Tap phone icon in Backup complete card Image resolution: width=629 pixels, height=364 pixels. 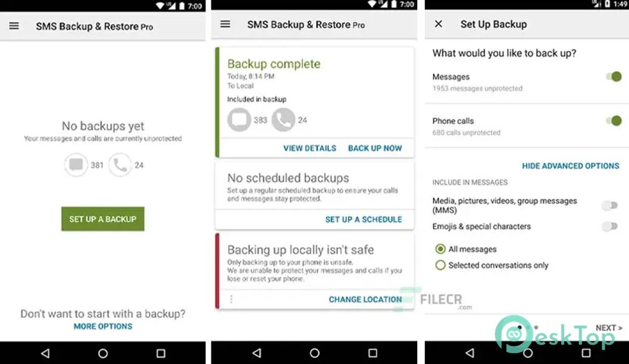284,120
